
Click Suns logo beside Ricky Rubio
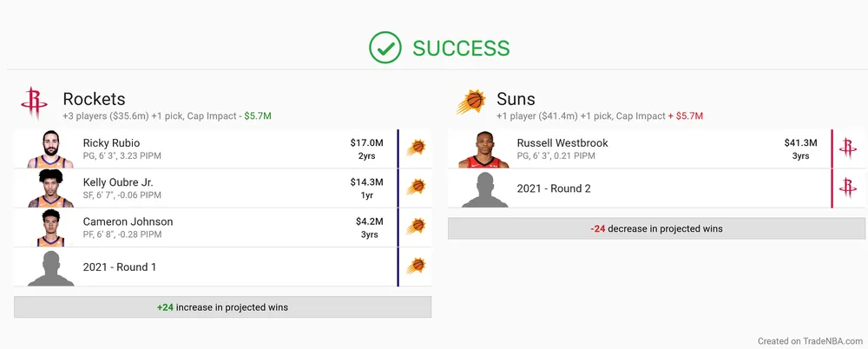416,148
